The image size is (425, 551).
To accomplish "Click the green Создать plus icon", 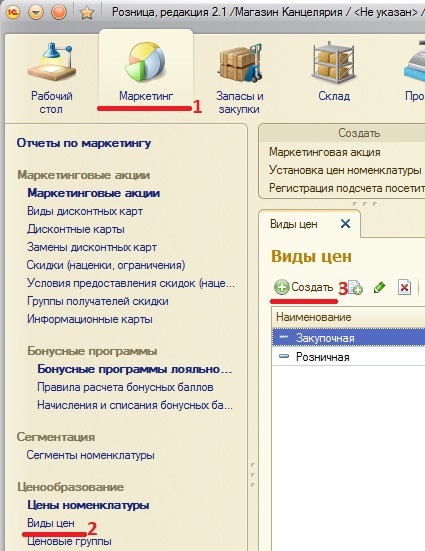I will 282,287.
